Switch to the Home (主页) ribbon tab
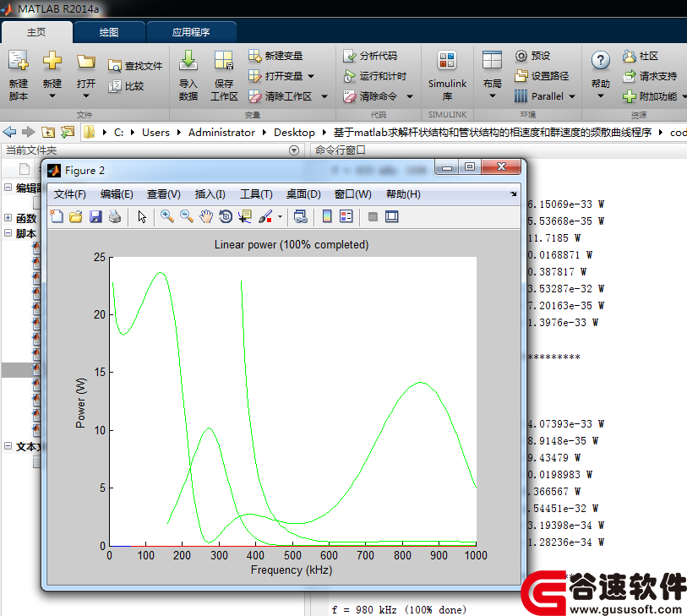This screenshot has height=616, width=687. [37, 32]
